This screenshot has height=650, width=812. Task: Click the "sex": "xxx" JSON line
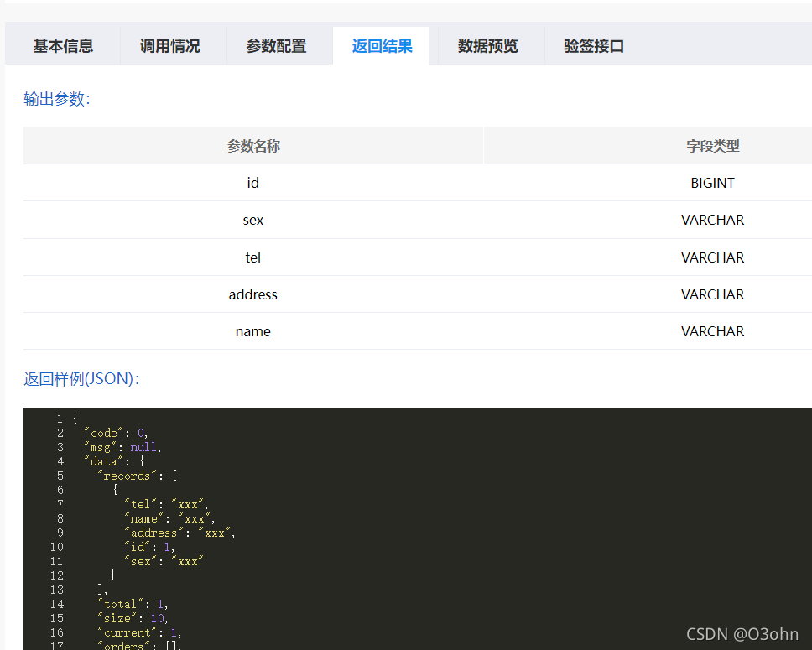[164, 561]
